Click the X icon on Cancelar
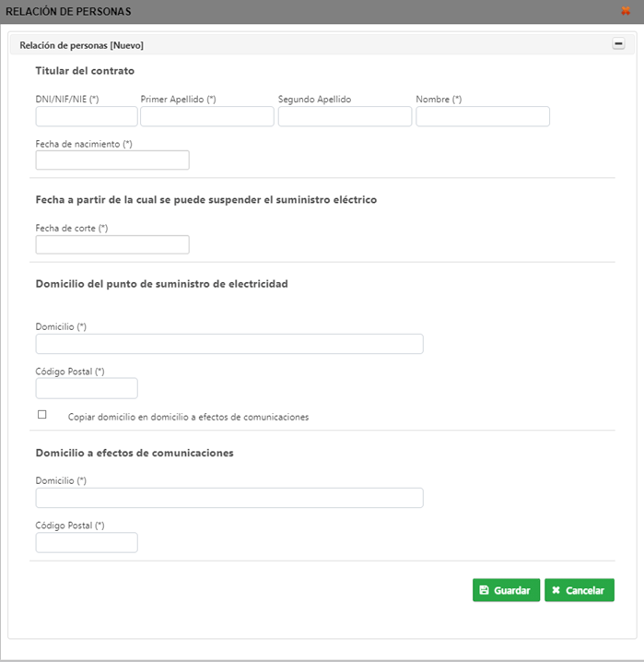644x662 pixels. click(556, 590)
